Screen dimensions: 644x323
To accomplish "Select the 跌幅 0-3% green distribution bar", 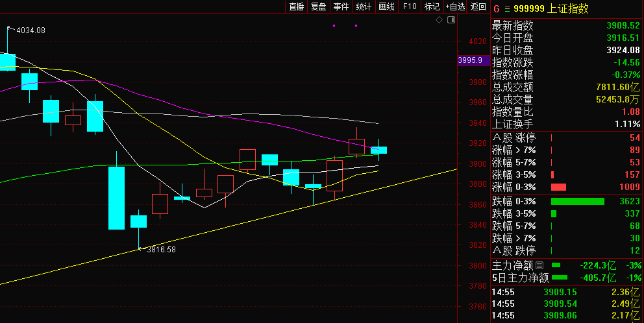I will [577, 201].
